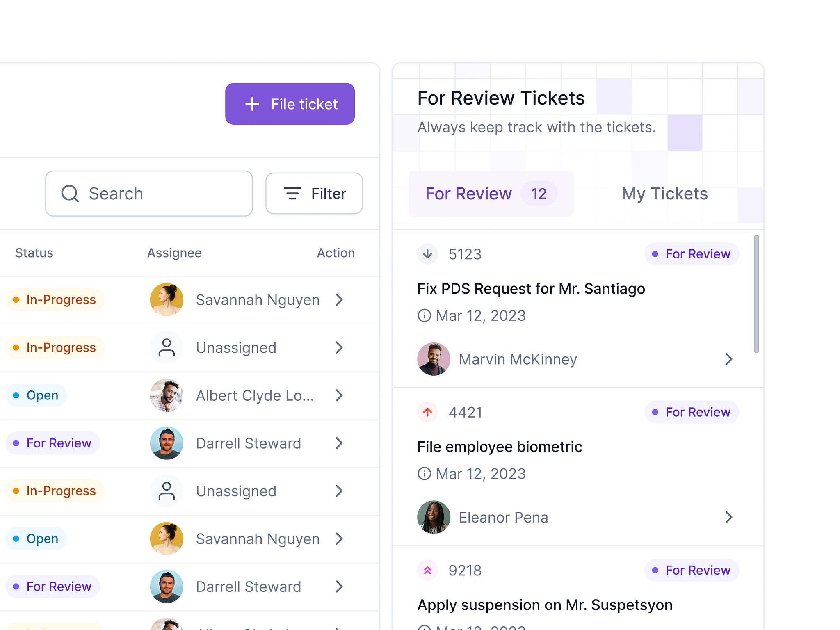Click the plus icon on File ticket
This screenshot has height=630, width=840.
tap(252, 104)
